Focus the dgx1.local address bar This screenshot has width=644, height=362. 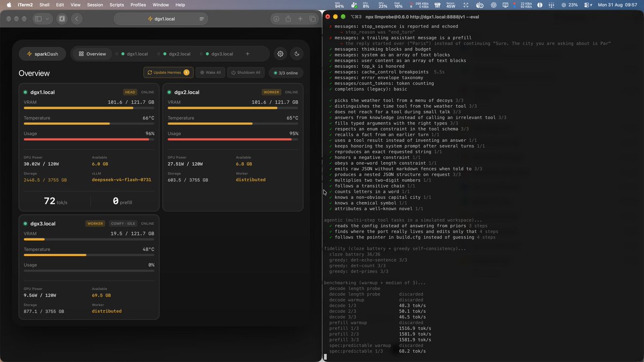pyautogui.click(x=161, y=19)
